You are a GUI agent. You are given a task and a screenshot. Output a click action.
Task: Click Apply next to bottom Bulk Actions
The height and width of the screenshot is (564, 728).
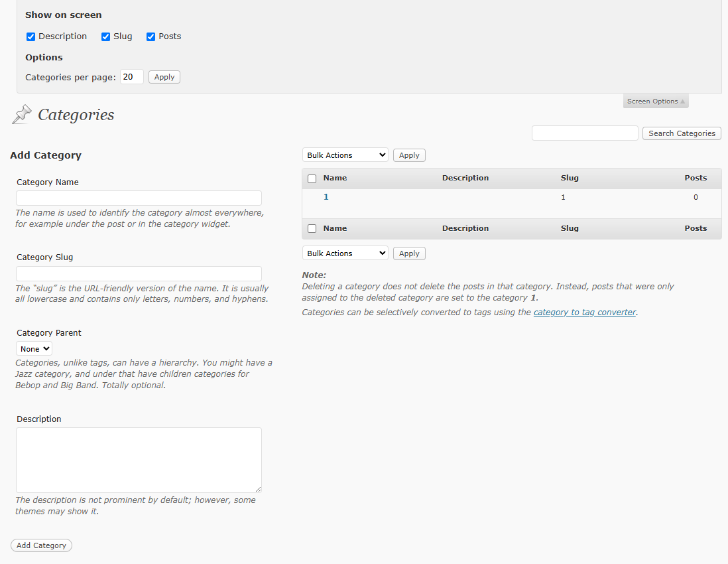(409, 253)
